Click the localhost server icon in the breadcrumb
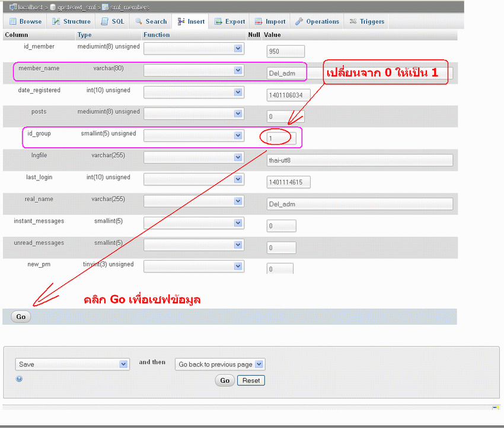Viewport: 504px width, 428px height. tap(12, 7)
